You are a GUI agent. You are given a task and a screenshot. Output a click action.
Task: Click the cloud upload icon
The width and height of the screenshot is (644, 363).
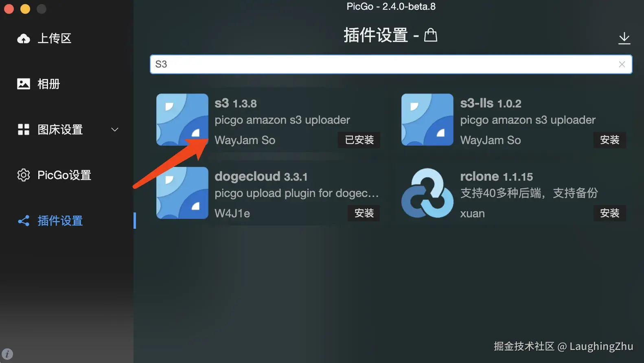pyautogui.click(x=23, y=39)
